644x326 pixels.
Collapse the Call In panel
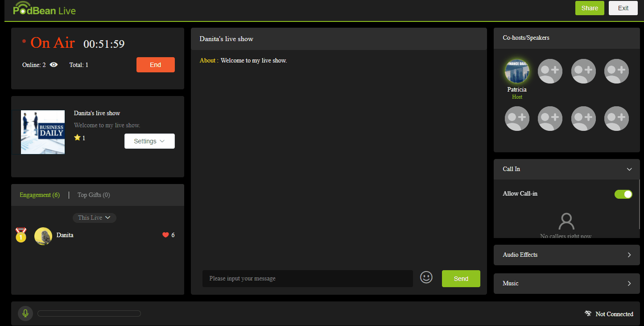[x=629, y=169]
